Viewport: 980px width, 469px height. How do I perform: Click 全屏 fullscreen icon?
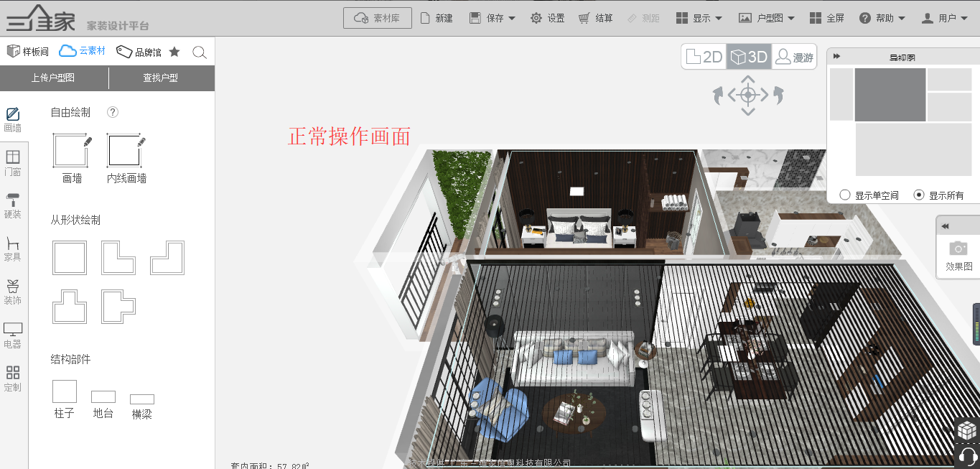click(x=826, y=18)
